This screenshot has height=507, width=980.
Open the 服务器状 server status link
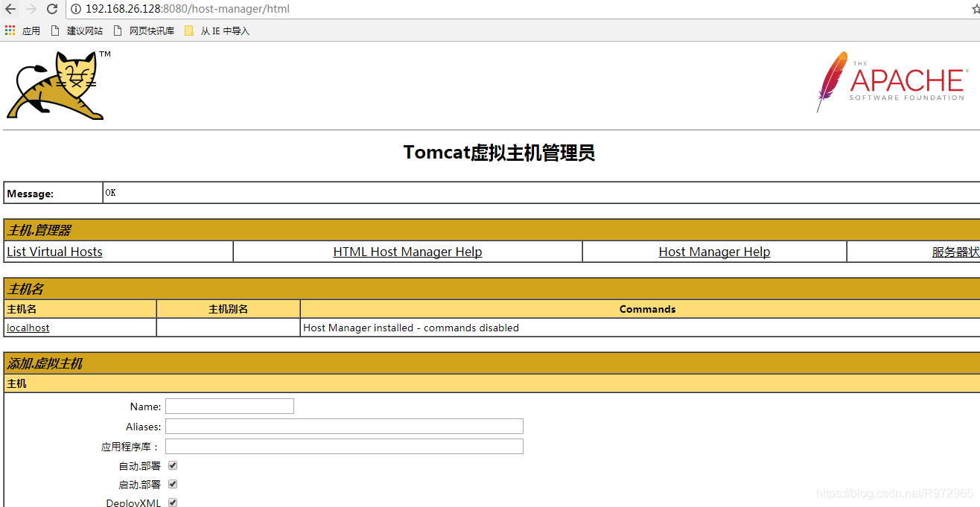click(955, 252)
